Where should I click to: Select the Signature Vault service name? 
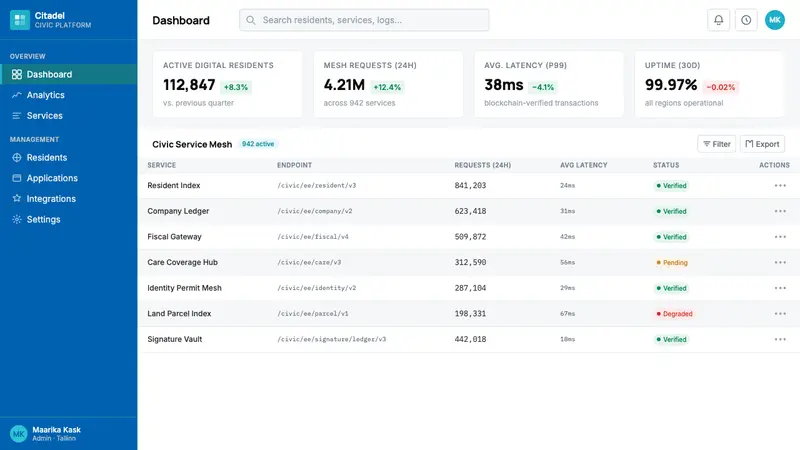click(174, 339)
